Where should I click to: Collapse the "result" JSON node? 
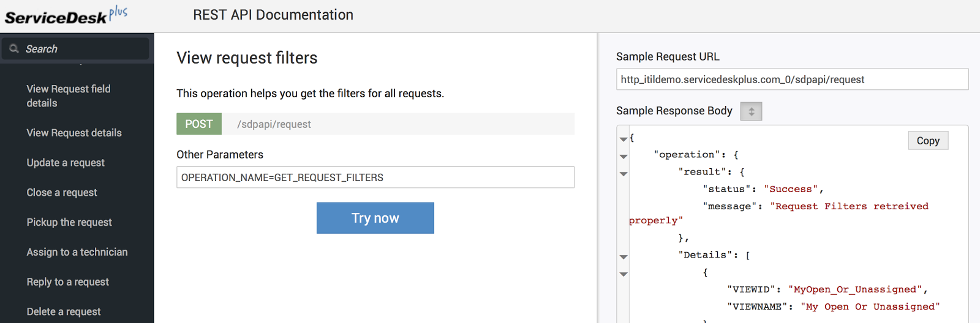click(x=624, y=174)
